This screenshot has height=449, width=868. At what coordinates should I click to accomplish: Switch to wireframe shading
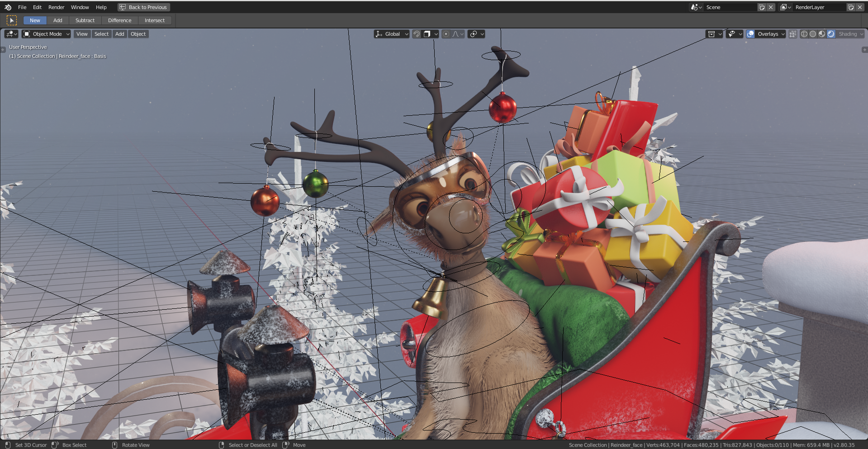pyautogui.click(x=804, y=34)
